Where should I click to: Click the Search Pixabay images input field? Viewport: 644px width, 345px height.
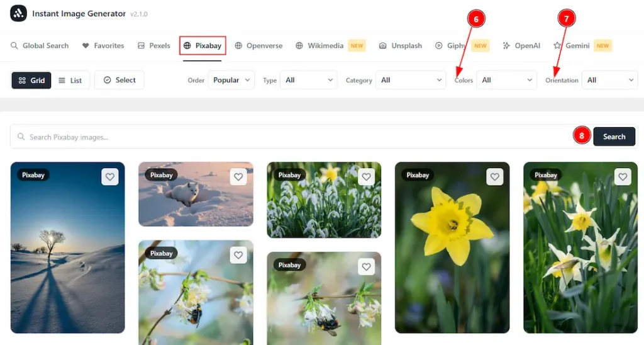tap(300, 137)
